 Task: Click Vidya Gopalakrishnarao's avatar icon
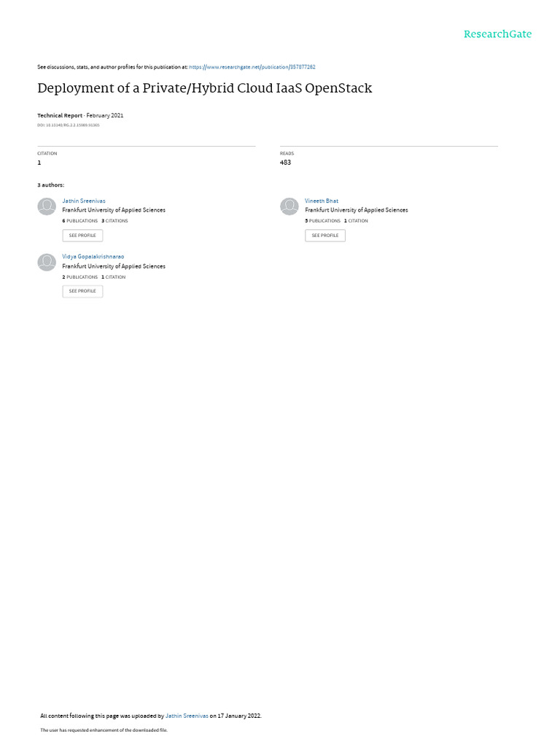pos(47,262)
